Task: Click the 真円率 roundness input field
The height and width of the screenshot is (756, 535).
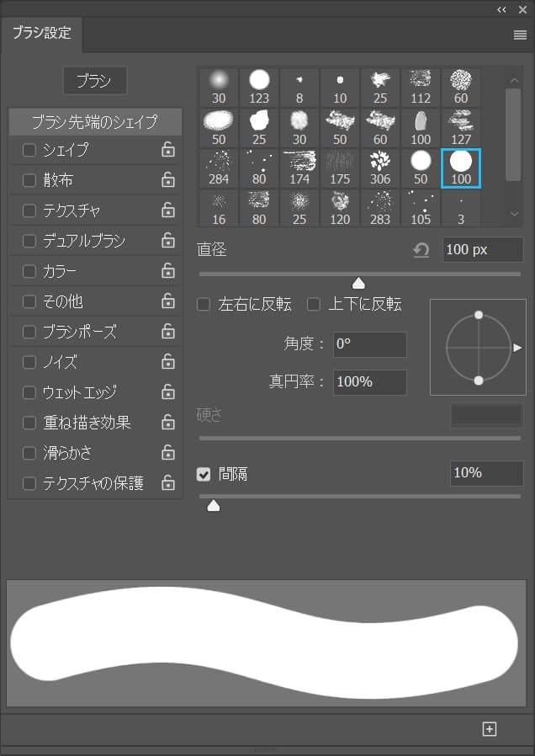Action: 370,382
